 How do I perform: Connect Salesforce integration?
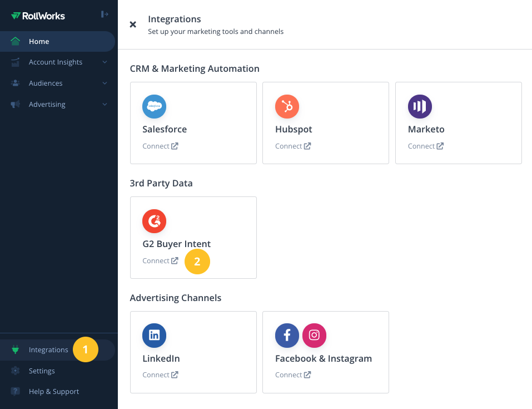(160, 146)
